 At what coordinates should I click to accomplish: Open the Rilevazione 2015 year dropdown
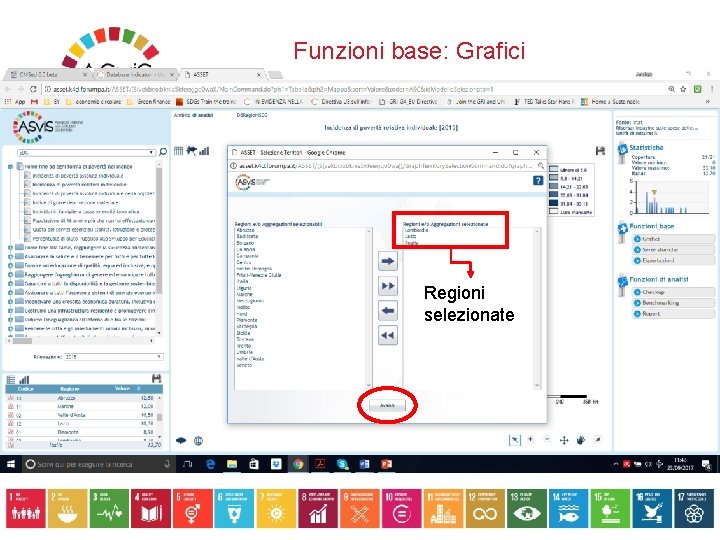click(113, 357)
